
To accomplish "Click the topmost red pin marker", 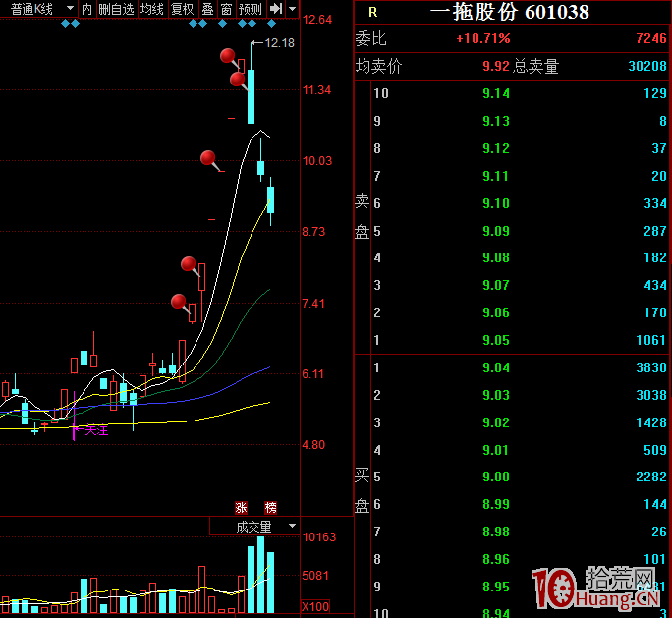I will pos(228,55).
